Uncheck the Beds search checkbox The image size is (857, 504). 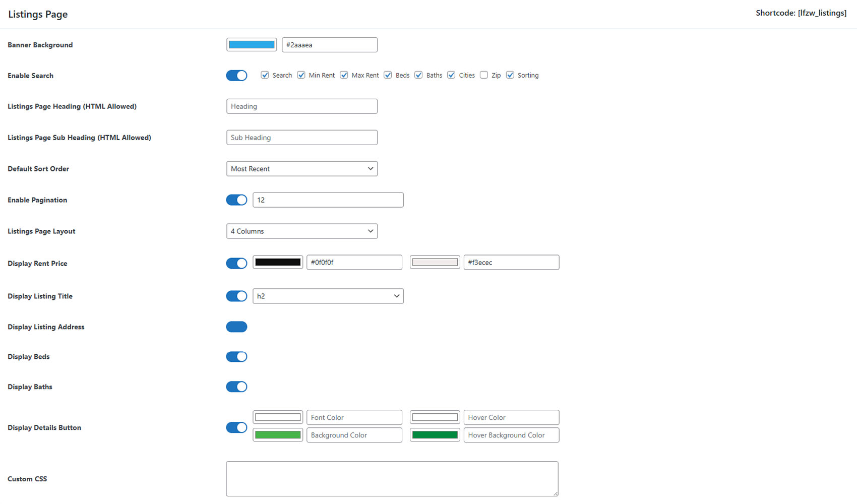(x=388, y=75)
